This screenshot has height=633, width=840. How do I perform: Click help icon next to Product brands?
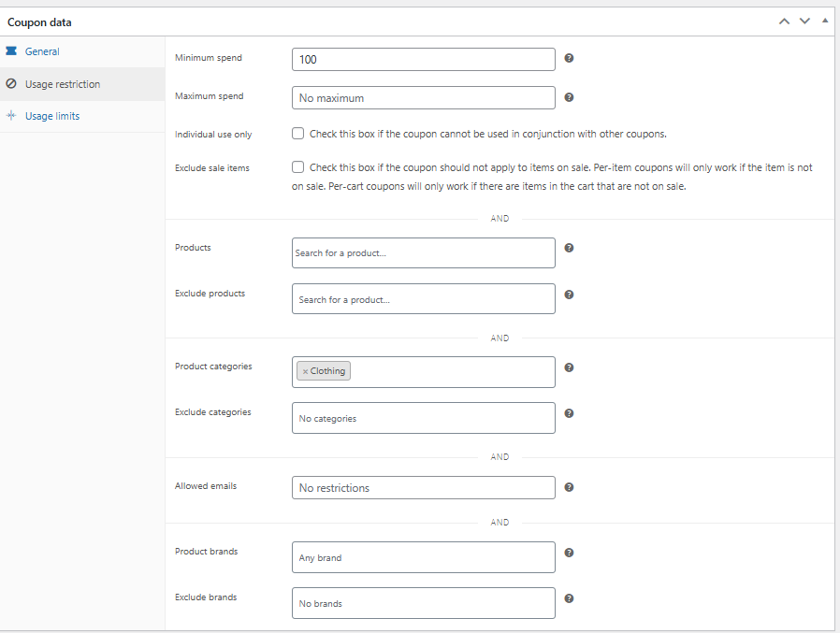pos(569,553)
